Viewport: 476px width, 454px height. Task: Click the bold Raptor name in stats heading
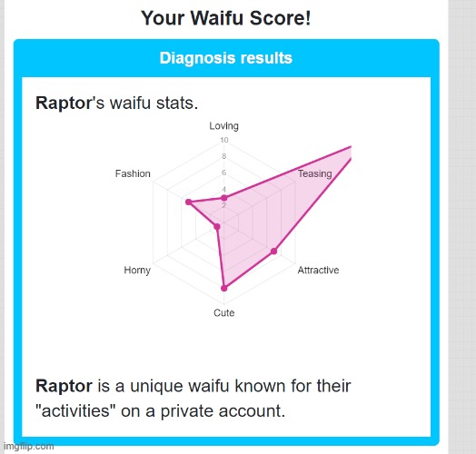tap(64, 103)
